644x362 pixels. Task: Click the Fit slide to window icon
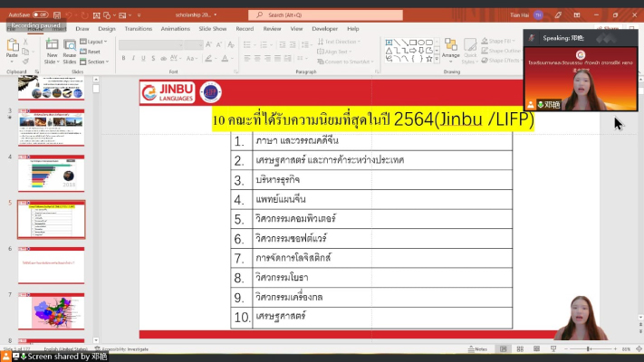(639, 348)
